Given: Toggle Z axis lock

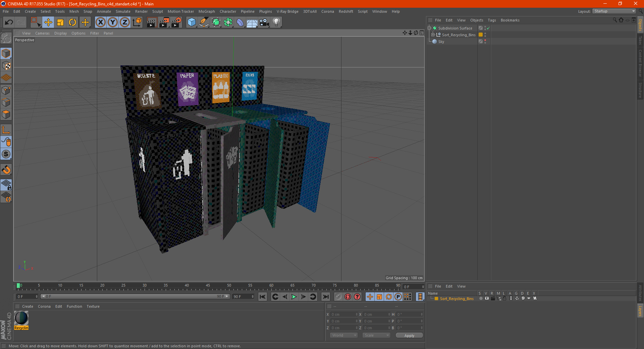Looking at the screenshot, I should click(125, 22).
